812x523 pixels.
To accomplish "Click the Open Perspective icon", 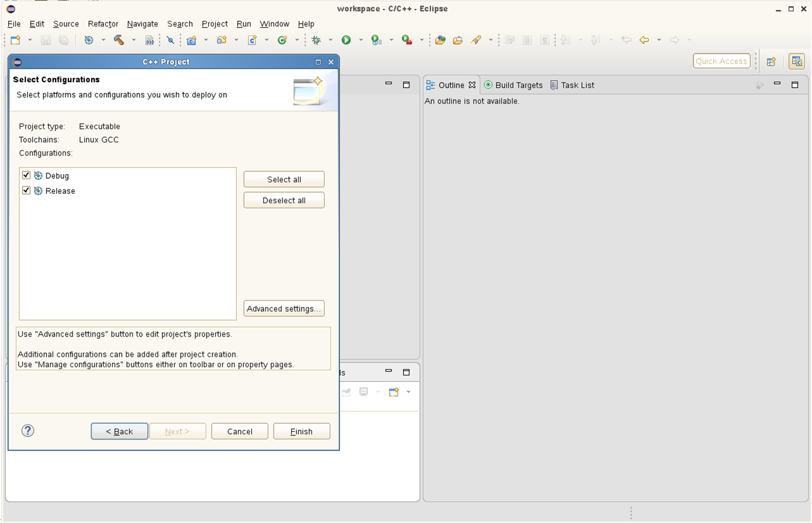I will click(x=771, y=62).
